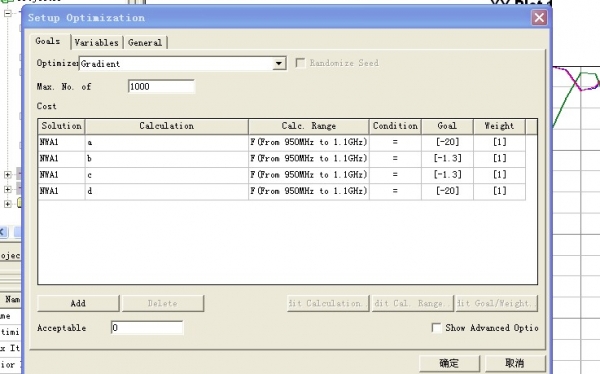The height and width of the screenshot is (374, 600).
Task: Expand the third plus node in background tree
Action: pos(7,204)
